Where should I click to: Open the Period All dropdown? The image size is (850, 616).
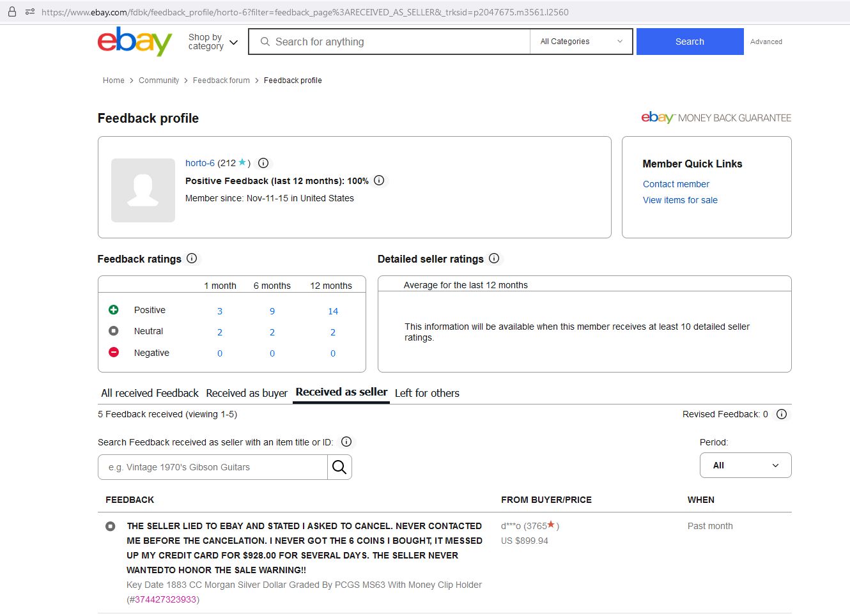[x=746, y=465]
